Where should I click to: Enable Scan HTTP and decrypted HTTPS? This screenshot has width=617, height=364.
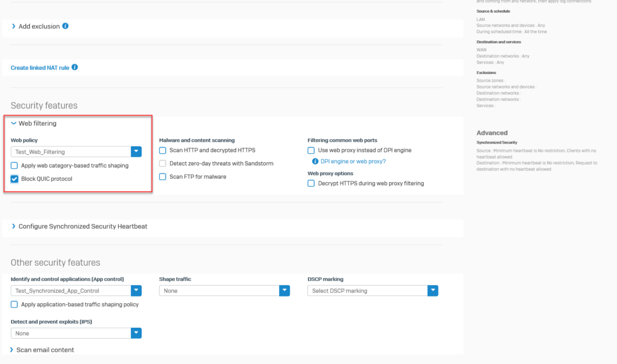point(163,150)
